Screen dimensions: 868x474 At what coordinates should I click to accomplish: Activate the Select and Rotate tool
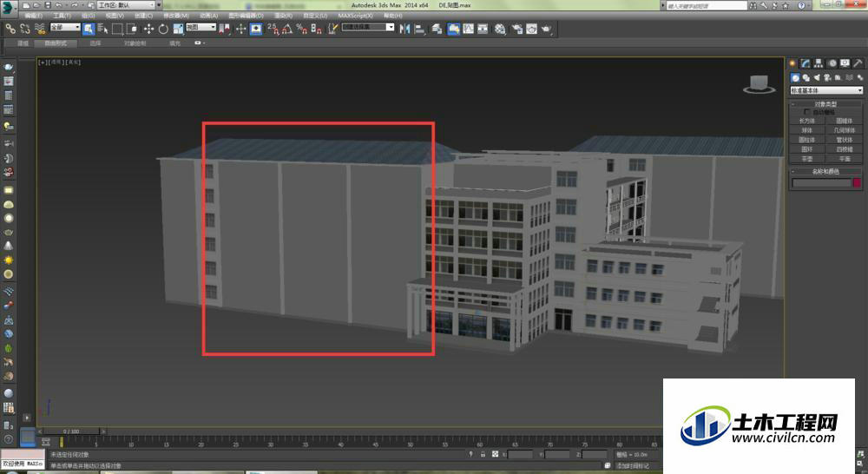click(x=163, y=29)
